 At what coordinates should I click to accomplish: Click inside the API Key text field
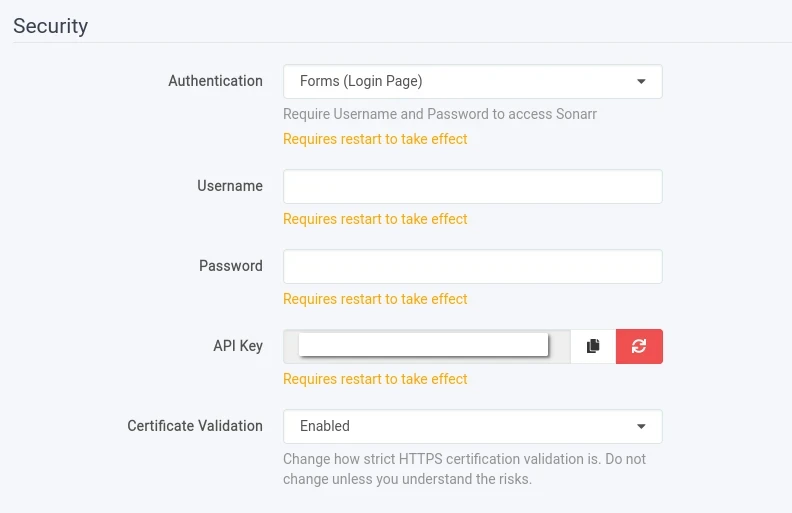(426, 346)
